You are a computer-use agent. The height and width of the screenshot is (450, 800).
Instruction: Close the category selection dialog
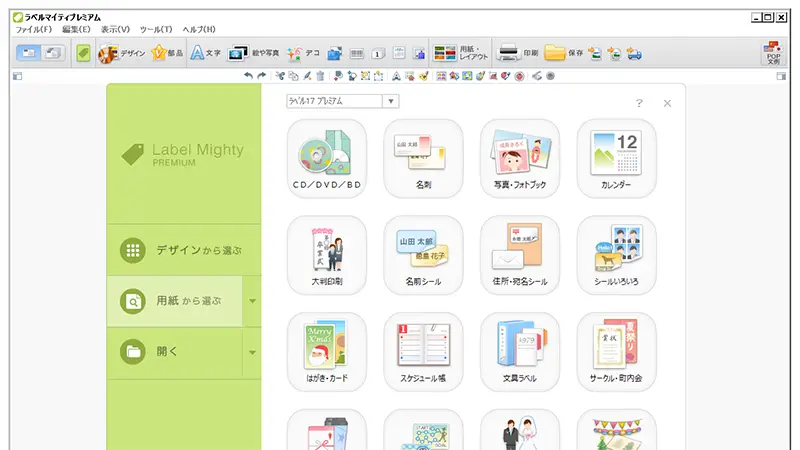click(x=667, y=103)
